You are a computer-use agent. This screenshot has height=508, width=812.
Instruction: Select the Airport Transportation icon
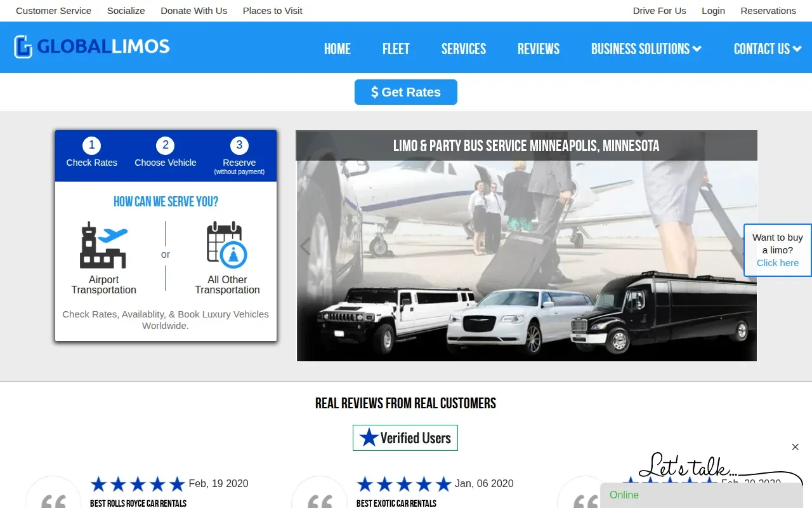point(103,244)
